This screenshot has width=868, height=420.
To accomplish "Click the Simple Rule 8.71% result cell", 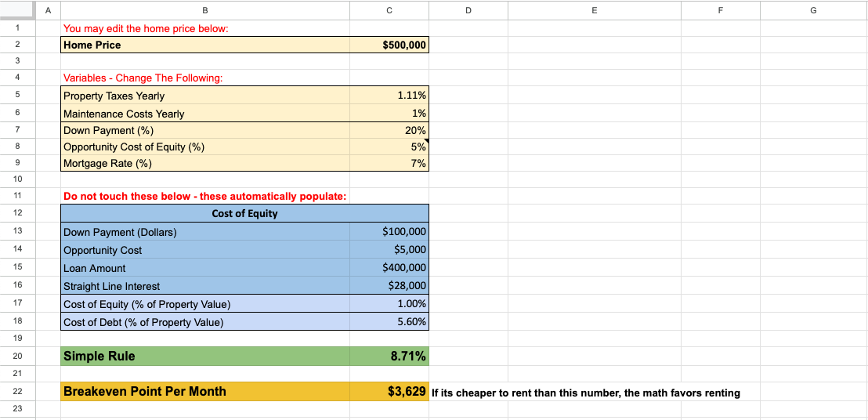I will [x=389, y=357].
